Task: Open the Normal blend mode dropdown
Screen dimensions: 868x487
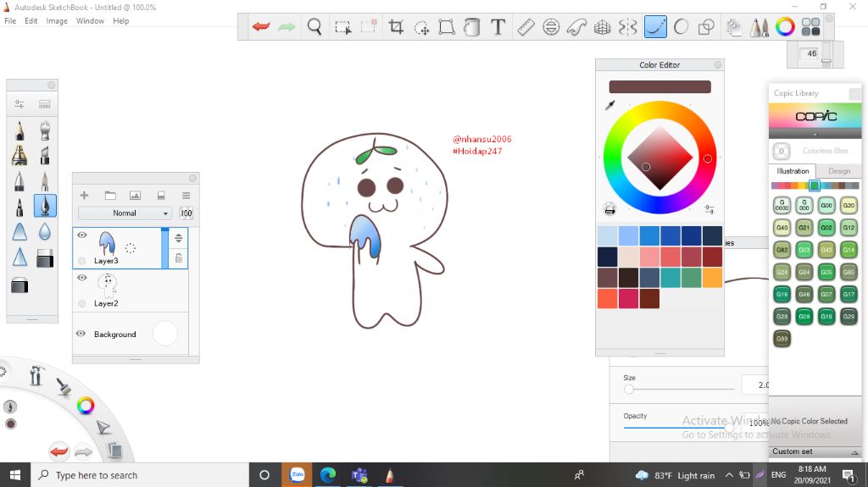Action: point(125,213)
